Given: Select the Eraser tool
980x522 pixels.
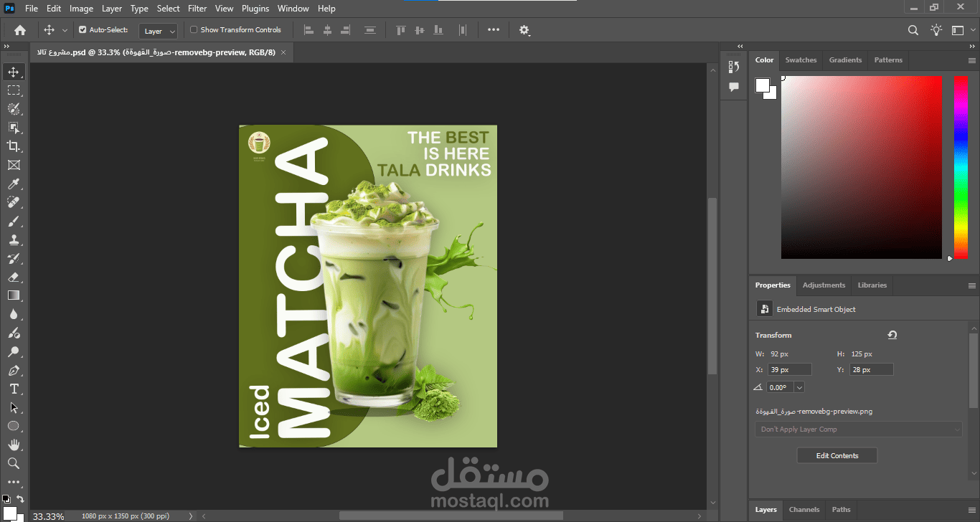Looking at the screenshot, I should click(13, 277).
